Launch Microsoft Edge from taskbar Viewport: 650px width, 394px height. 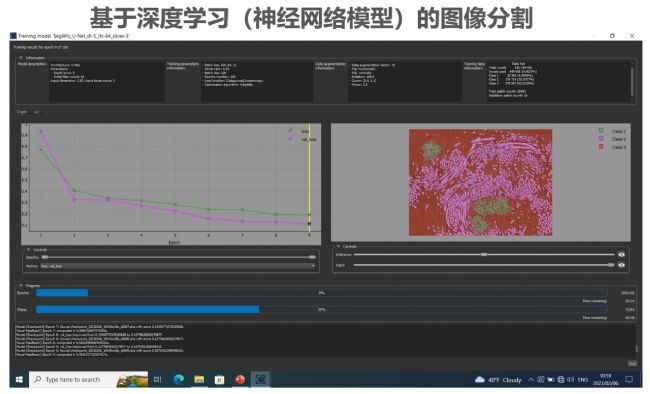(179, 379)
